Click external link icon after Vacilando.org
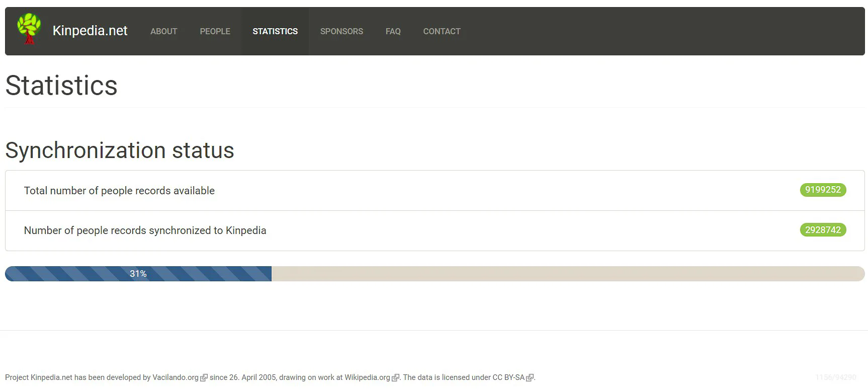The image size is (868, 390). (x=204, y=377)
